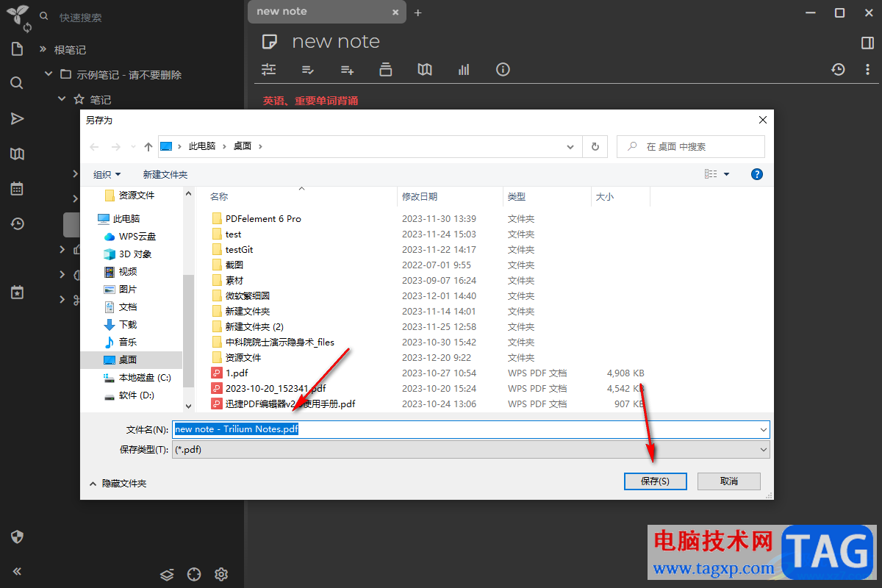The image size is (882, 588).
Task: Open search from the left sidebar
Action: pos(17,83)
